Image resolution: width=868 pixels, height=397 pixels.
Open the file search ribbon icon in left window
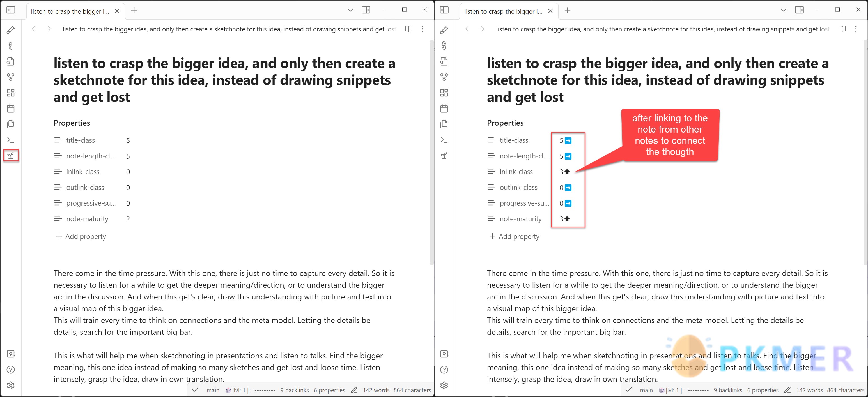[10, 61]
